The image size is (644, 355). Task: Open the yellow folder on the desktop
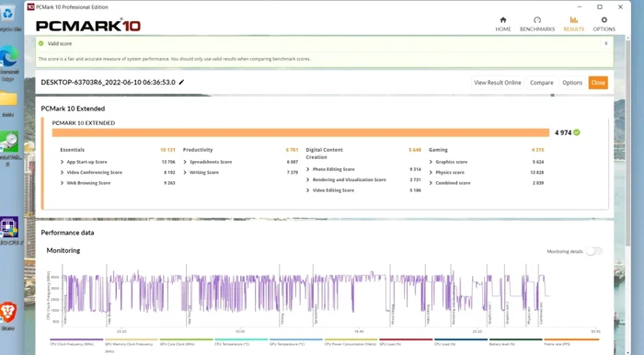[x=8, y=103]
